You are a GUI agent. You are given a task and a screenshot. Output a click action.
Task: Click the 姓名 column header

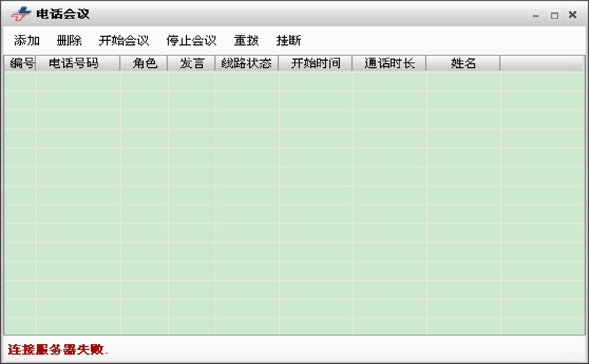[463, 63]
